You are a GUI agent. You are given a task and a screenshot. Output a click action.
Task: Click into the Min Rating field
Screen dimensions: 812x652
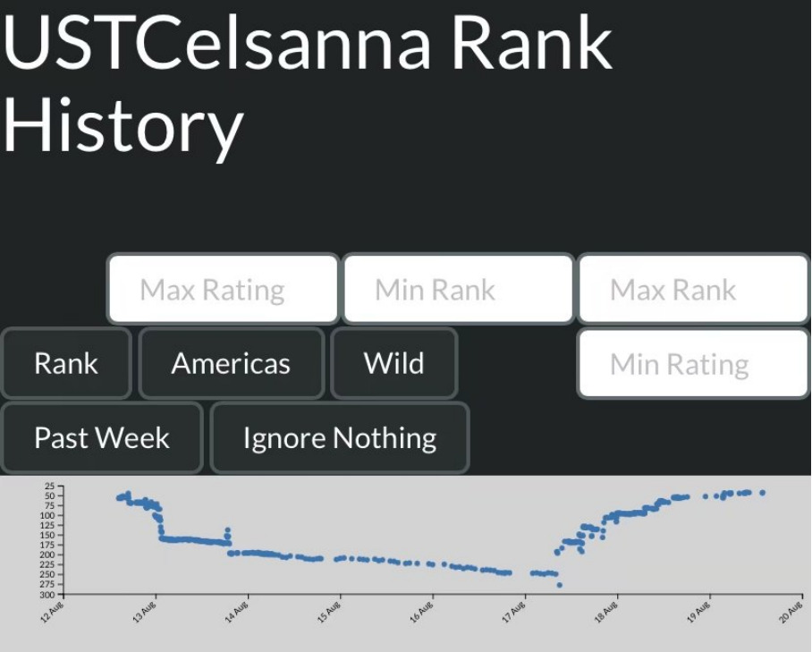point(693,364)
